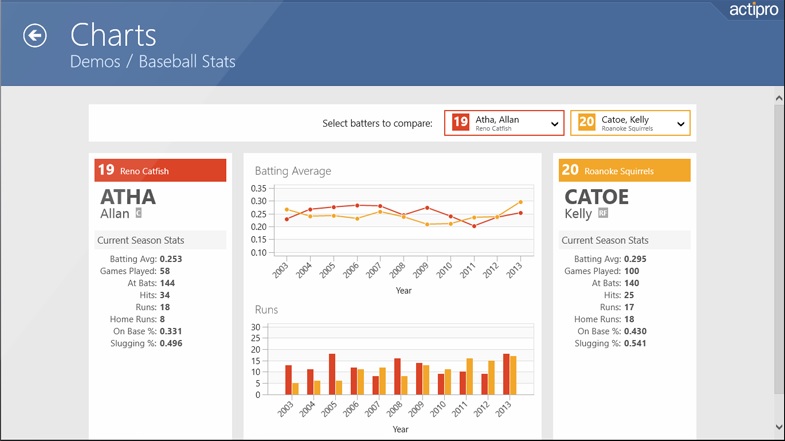Click the red 19 jersey badge in selector
785x441 pixels.
coord(460,122)
